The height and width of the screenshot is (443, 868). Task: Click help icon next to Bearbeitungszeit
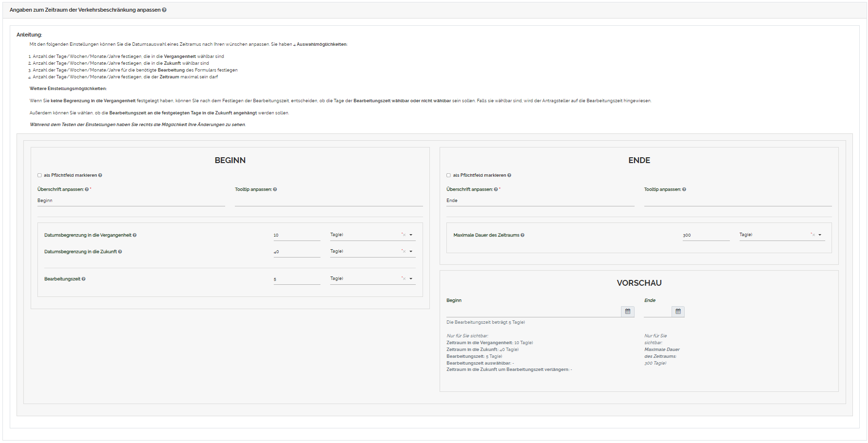click(x=84, y=279)
